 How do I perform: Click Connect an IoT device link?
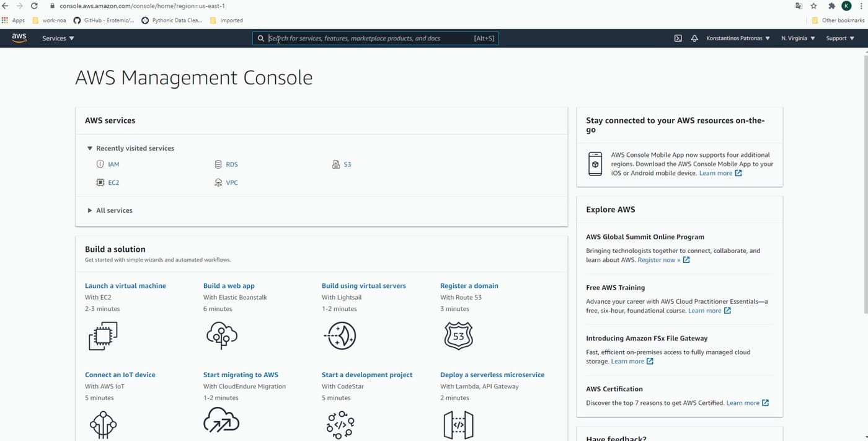click(120, 375)
